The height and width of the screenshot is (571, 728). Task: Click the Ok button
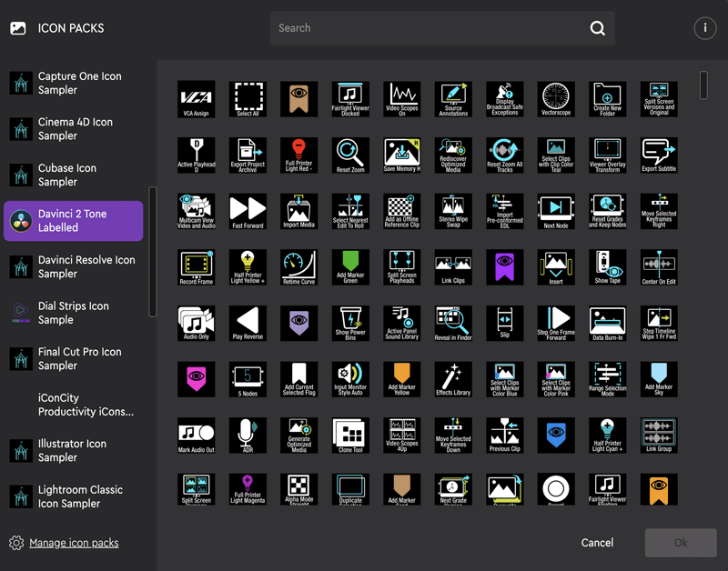[681, 543]
